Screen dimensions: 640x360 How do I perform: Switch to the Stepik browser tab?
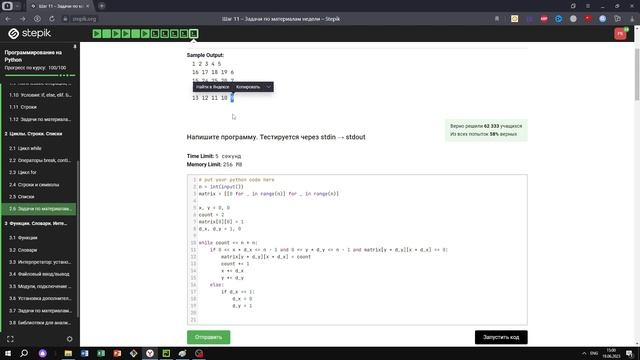pos(60,6)
